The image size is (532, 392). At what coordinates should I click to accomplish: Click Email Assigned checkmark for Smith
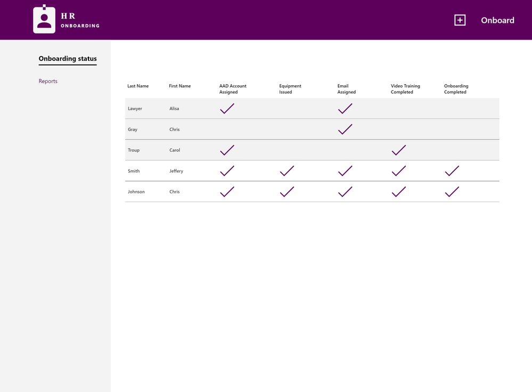[x=345, y=171]
